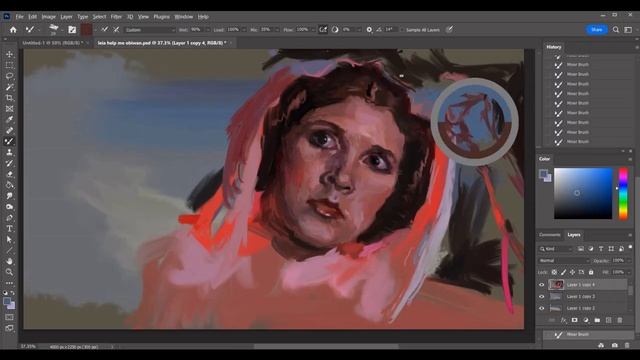Open the current brush load dropdown arrow
The image size is (640, 360).
point(96,30)
